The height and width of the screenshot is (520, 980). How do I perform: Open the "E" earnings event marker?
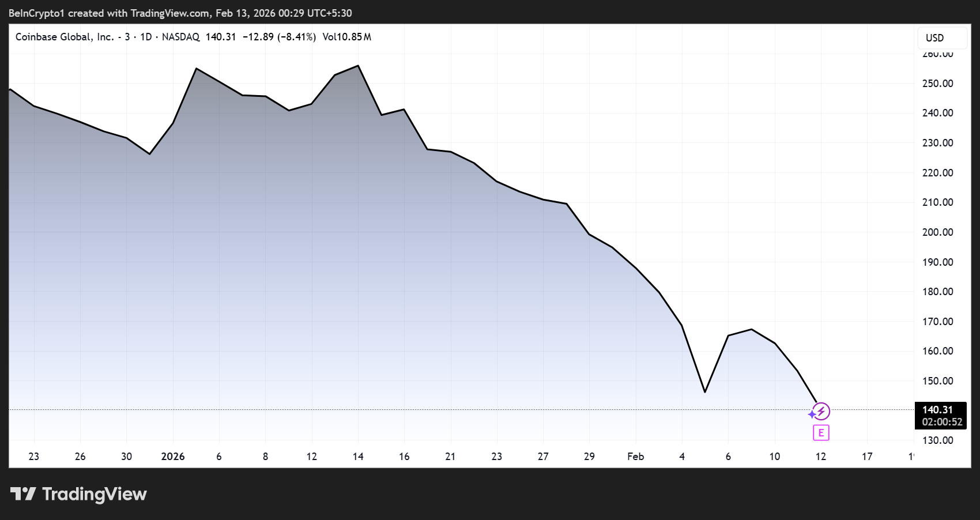tap(821, 432)
